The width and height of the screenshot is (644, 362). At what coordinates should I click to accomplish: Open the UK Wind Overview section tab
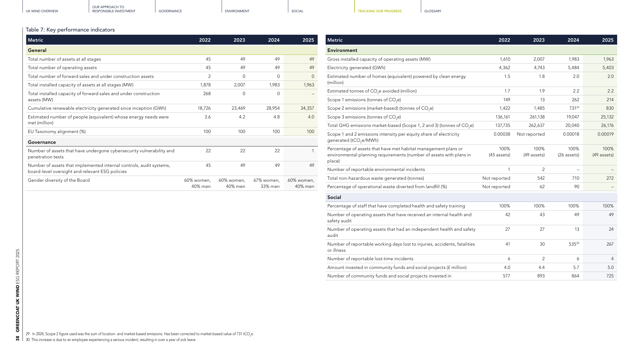42,11
